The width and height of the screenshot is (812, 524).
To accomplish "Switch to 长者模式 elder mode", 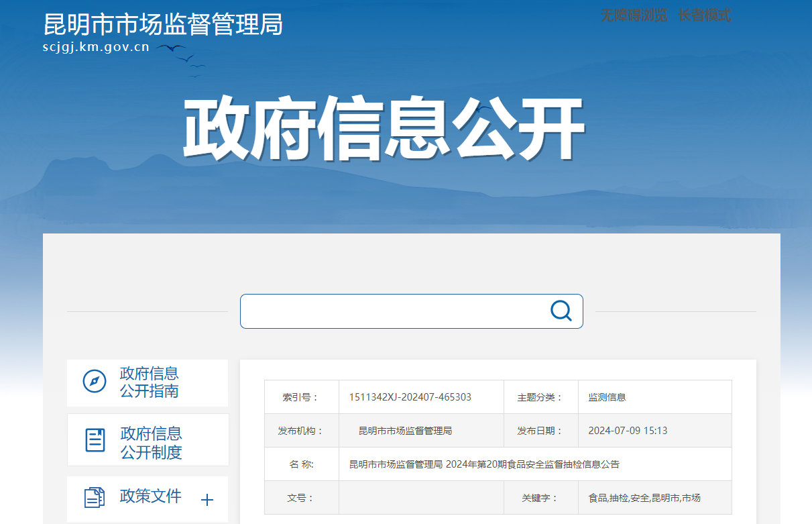I will pos(704,15).
